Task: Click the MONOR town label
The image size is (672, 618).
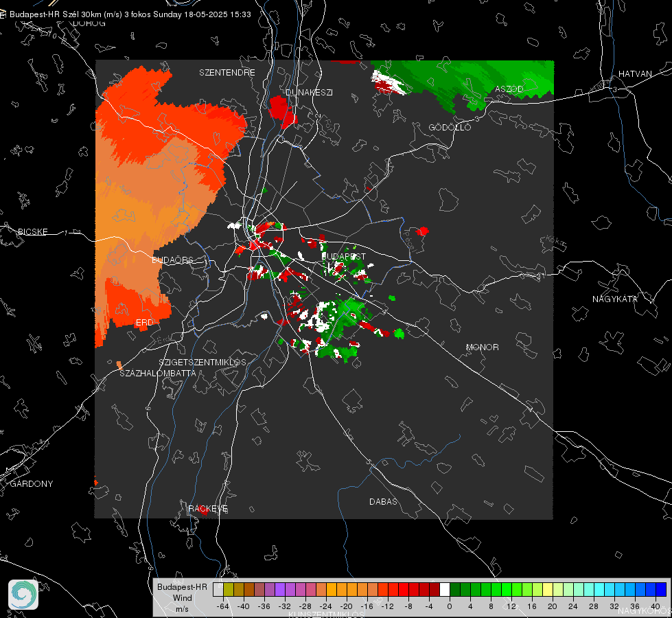Action: pos(483,347)
